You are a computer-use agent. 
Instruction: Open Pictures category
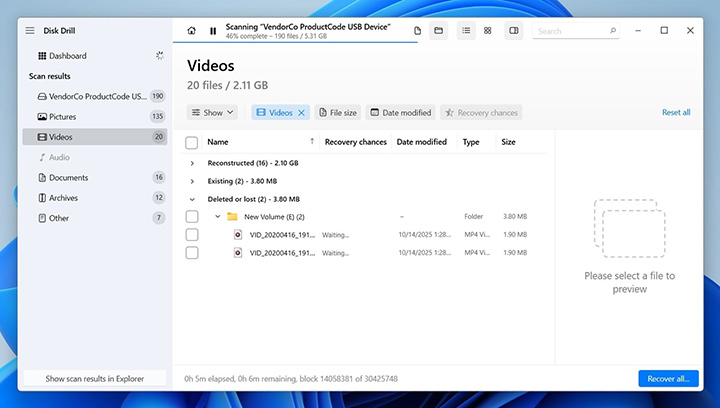95,117
